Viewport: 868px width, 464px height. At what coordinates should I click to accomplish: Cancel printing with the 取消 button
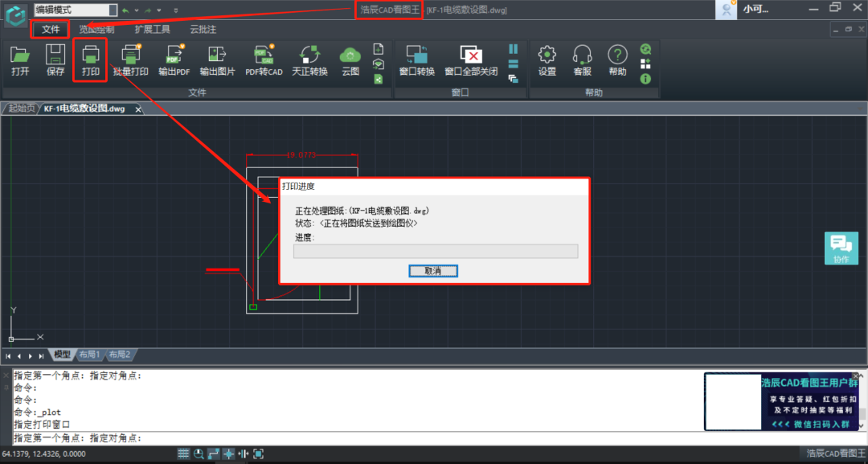coord(433,270)
